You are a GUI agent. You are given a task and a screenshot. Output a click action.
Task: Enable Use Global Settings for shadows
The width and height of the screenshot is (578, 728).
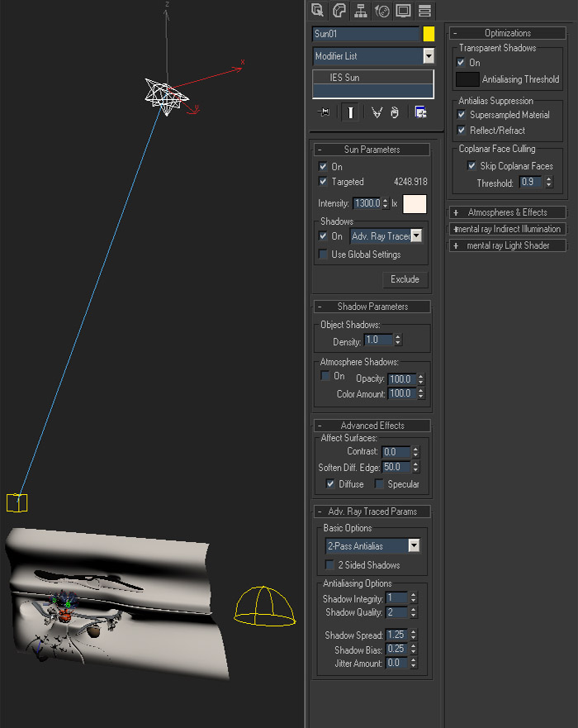[324, 255]
